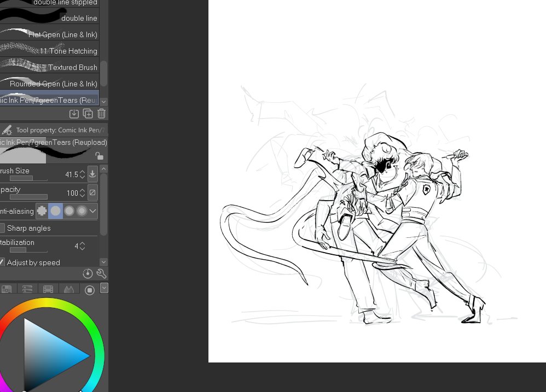
Task: Uncheck the Adjust by speed checkbox
Action: [x=2, y=262]
